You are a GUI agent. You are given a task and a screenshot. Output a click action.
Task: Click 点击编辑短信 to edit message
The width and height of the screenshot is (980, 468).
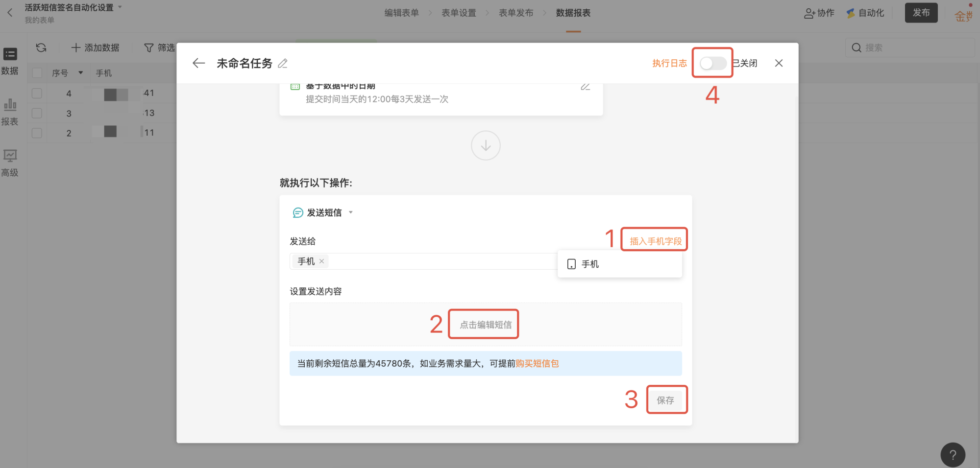[486, 325]
